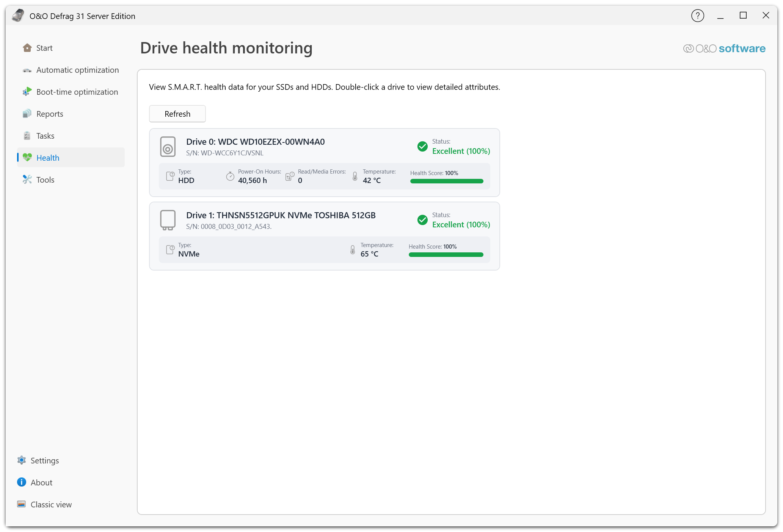The height and width of the screenshot is (532, 783).
Task: Click Drive 0 health score progress bar
Action: pyautogui.click(x=447, y=181)
